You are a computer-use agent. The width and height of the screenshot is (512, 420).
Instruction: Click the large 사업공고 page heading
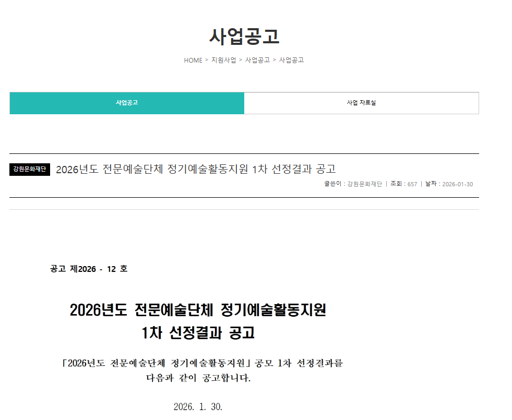pyautogui.click(x=244, y=36)
